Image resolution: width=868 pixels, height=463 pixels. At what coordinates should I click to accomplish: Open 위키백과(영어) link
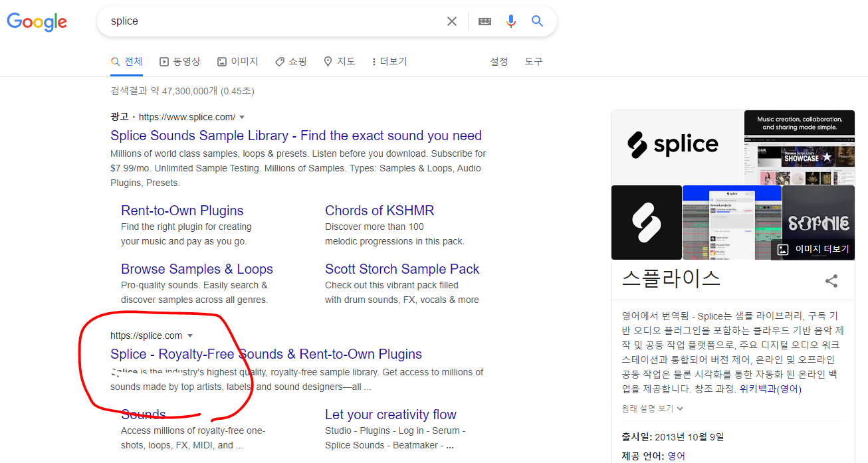click(770, 389)
